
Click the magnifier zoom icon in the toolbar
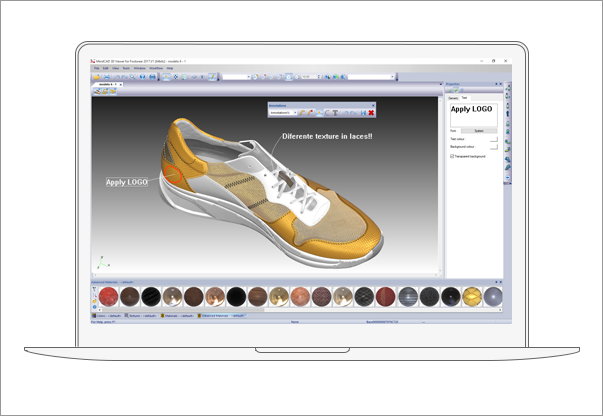tap(133, 77)
